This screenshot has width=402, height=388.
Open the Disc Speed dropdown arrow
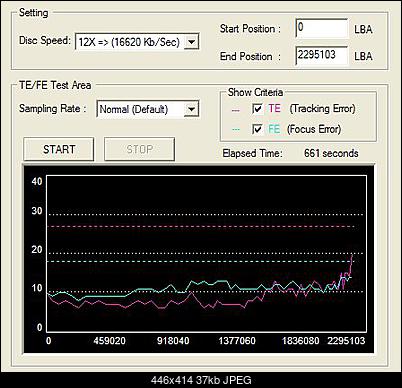[x=191, y=42]
